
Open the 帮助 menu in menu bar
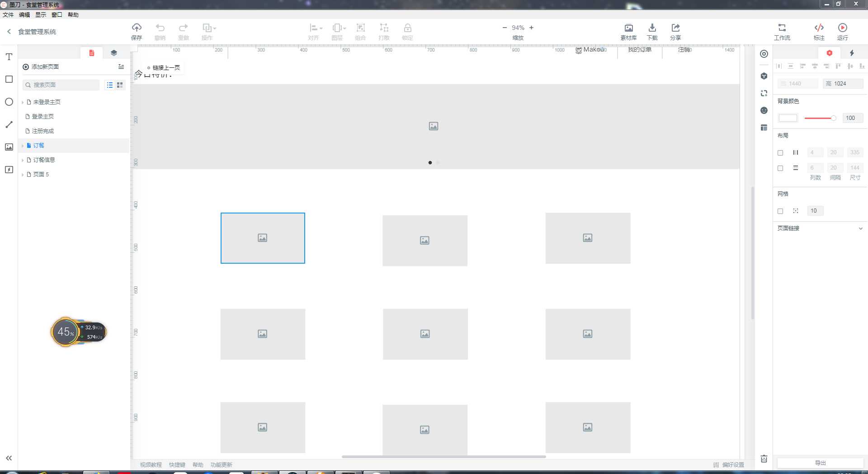click(x=73, y=15)
